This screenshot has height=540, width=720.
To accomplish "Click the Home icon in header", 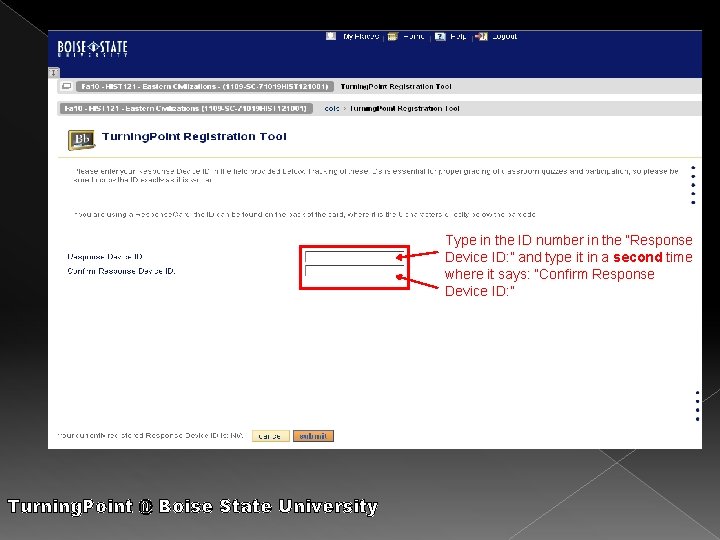I will coord(393,36).
